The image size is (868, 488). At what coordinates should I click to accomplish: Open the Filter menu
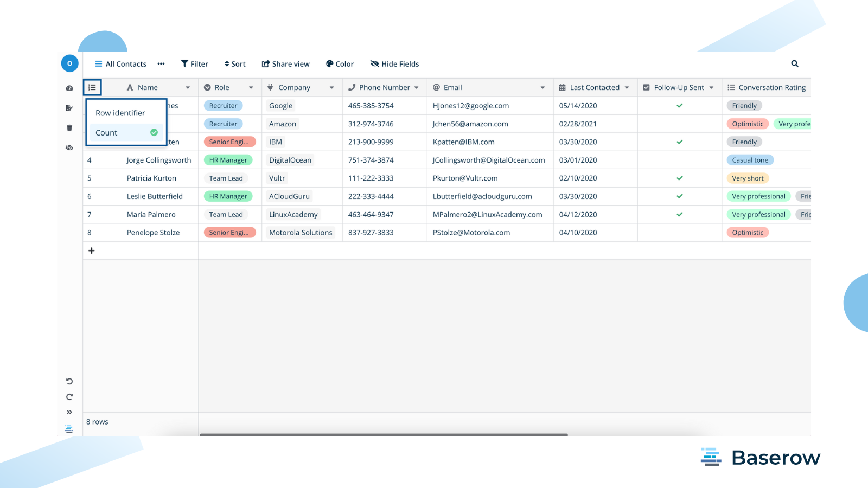click(x=195, y=64)
